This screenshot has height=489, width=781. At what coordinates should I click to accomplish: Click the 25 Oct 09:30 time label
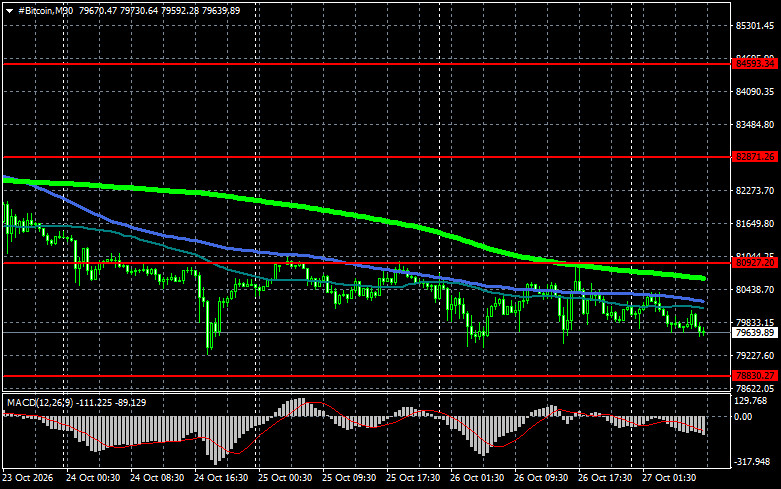click(349, 478)
